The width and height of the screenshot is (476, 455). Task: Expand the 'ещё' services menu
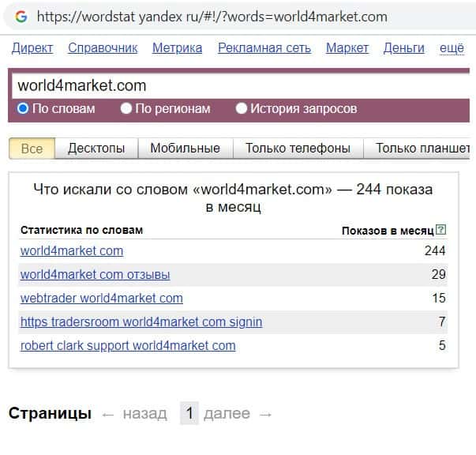pos(451,48)
